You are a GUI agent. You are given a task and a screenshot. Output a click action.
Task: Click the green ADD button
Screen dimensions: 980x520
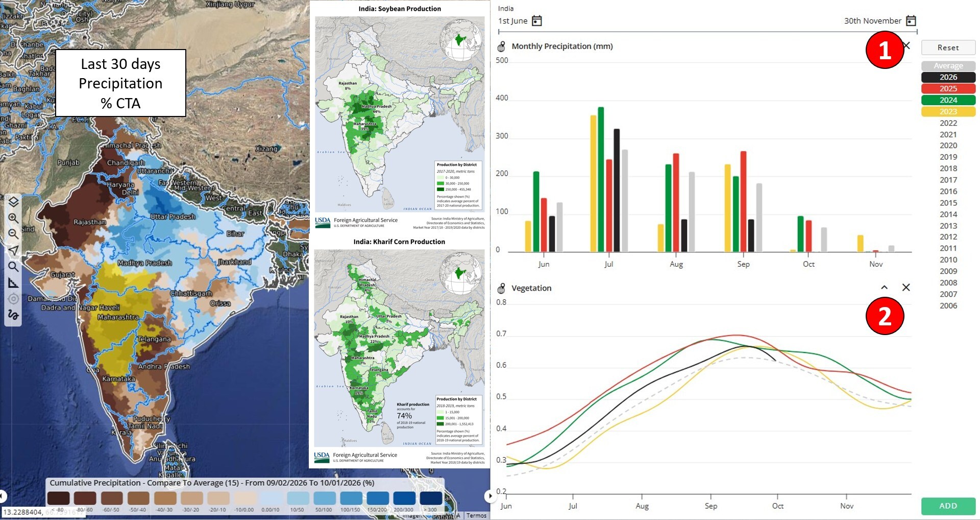948,506
